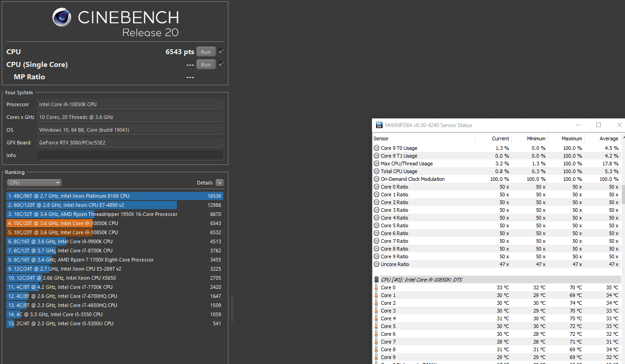Image resolution: width=625 pixels, height=364 pixels.
Task: Click the Max CPU/Thread Usage sensor icon
Action: (377, 164)
